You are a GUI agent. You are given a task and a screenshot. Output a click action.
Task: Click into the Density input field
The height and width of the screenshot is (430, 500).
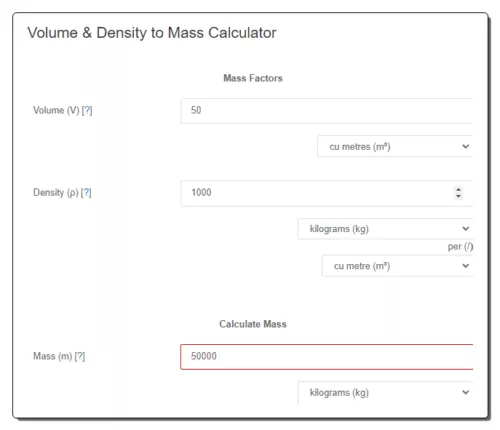327,193
